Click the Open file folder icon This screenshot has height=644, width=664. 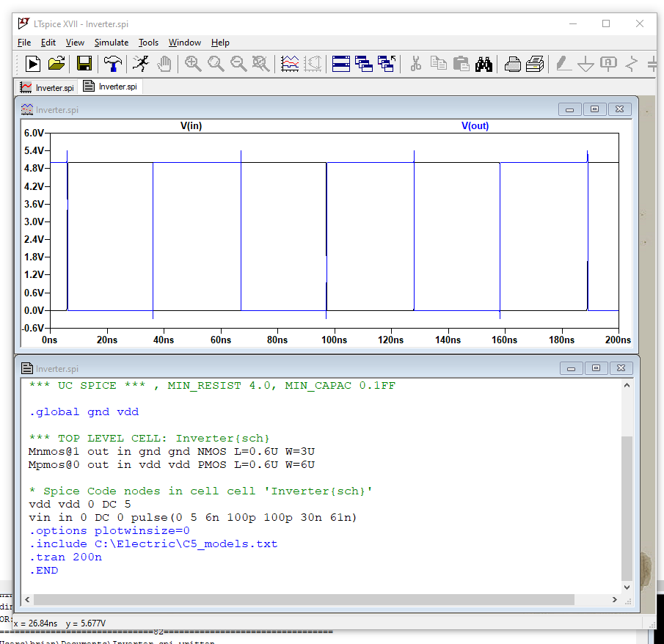[x=57, y=64]
